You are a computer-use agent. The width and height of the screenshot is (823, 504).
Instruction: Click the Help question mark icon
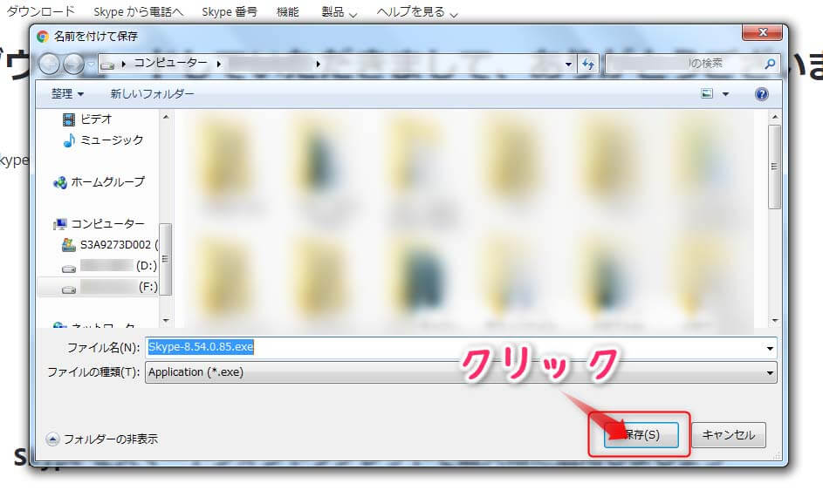pos(760,93)
